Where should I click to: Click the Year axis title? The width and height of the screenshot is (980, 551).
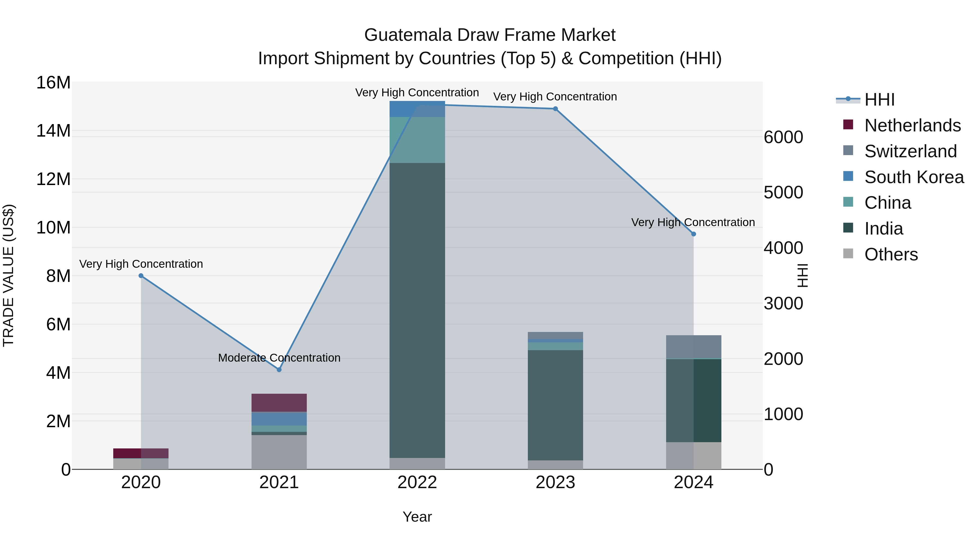pos(417,517)
